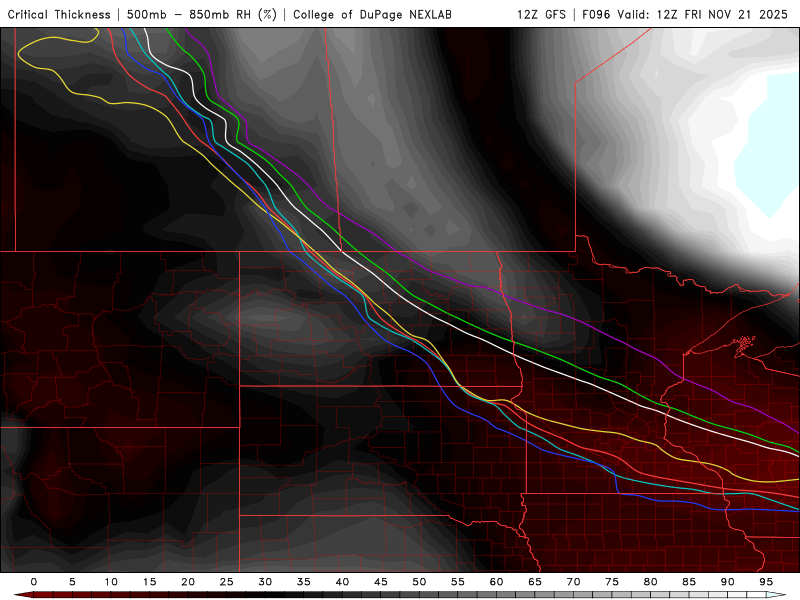Click the "85" label on the color scale
This screenshot has height=600, width=800.
689,582
